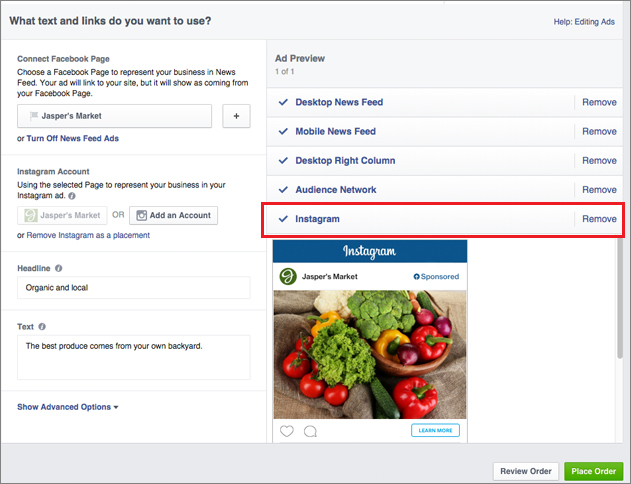The width and height of the screenshot is (631, 484).
Task: Remove Audience Network placement
Action: [x=599, y=189]
